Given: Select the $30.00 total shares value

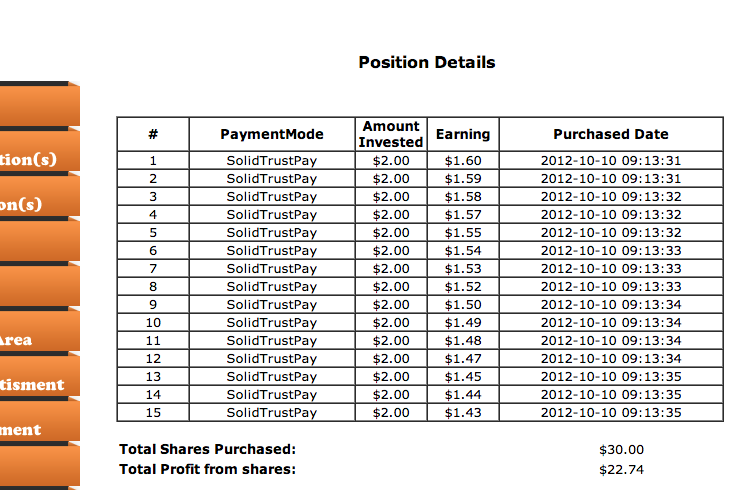Looking at the screenshot, I should (x=621, y=450).
